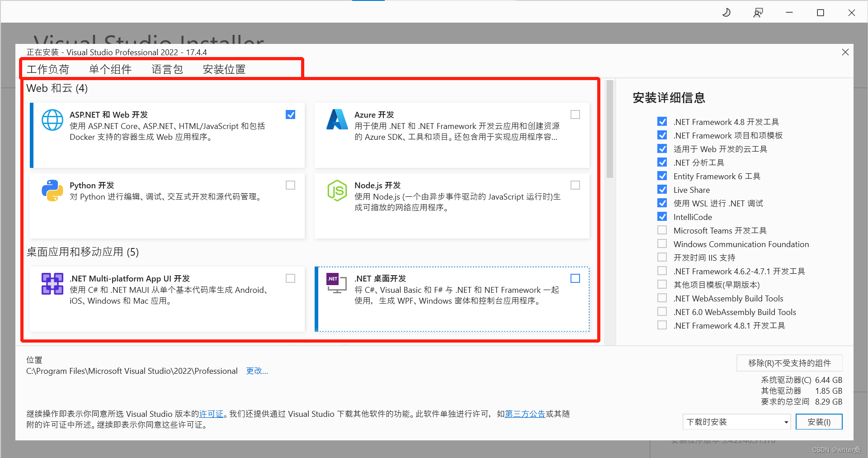868x458 pixels.
Task: Select the Node.js 开发 card title
Action: point(377,186)
